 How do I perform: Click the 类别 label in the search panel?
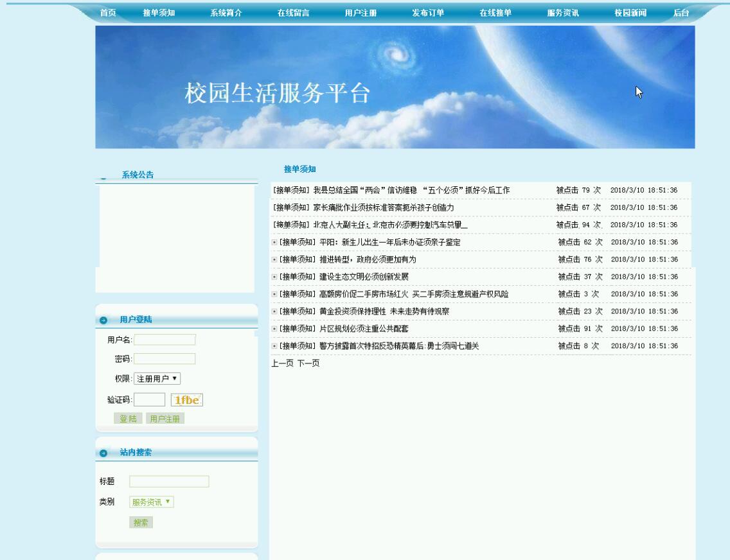click(107, 502)
